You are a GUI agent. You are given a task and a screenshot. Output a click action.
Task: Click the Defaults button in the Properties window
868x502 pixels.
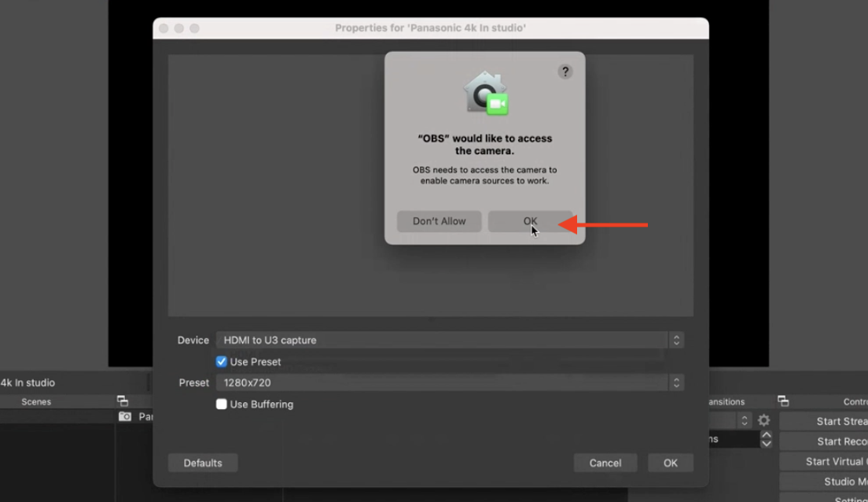point(203,463)
